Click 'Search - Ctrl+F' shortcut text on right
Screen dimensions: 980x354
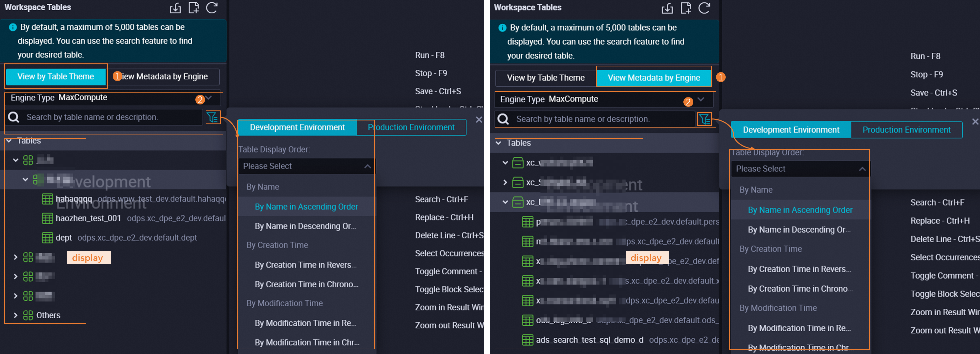point(937,203)
